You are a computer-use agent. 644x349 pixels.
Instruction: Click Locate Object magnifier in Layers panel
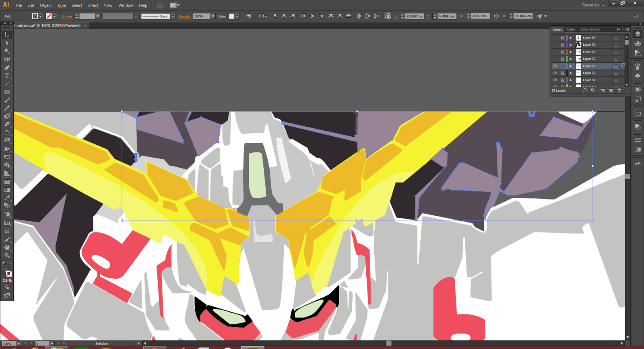point(585,90)
